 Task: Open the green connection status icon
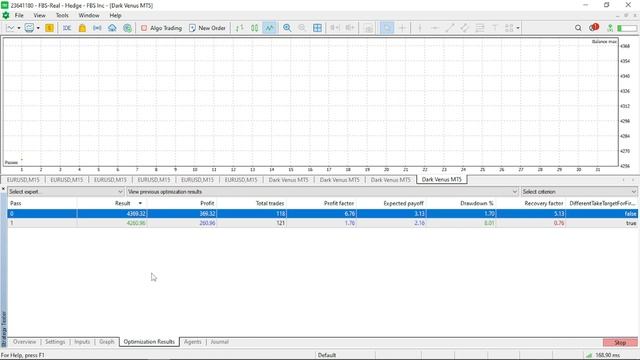coord(610,28)
